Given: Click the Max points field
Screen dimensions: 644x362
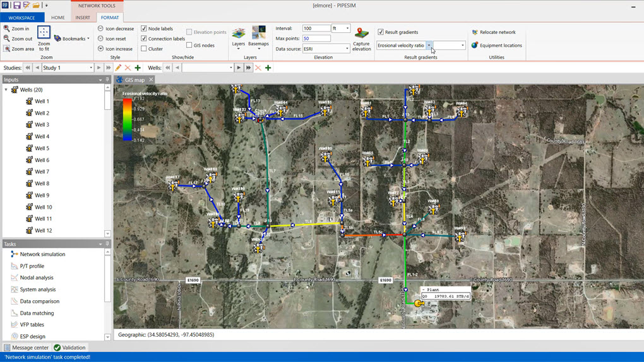Looking at the screenshot, I should click(x=316, y=38).
